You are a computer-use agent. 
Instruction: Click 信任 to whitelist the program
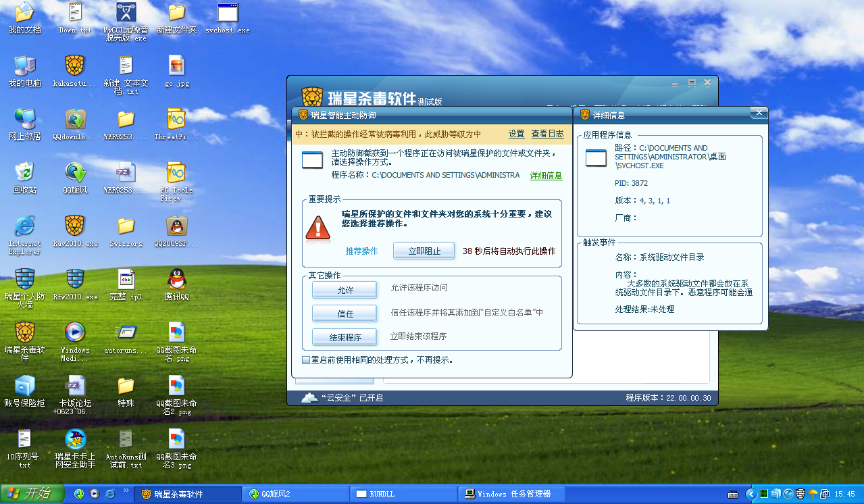(x=345, y=313)
